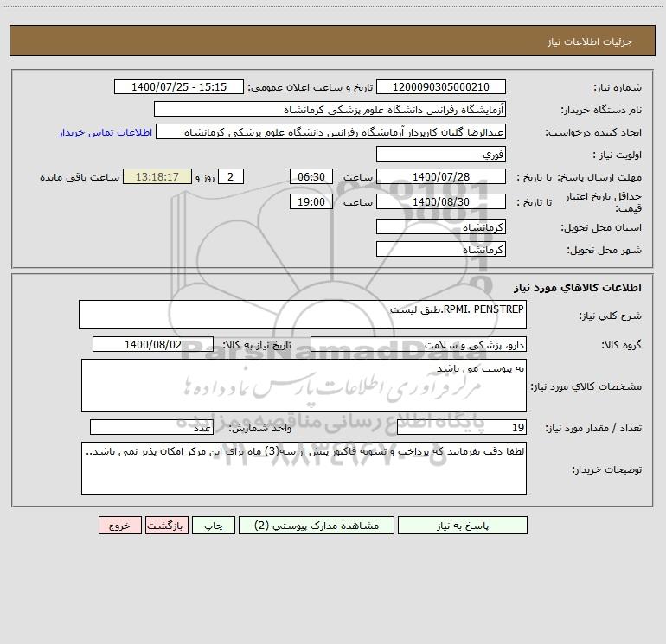Open اطلاعات تماس خریدار link

(106, 132)
